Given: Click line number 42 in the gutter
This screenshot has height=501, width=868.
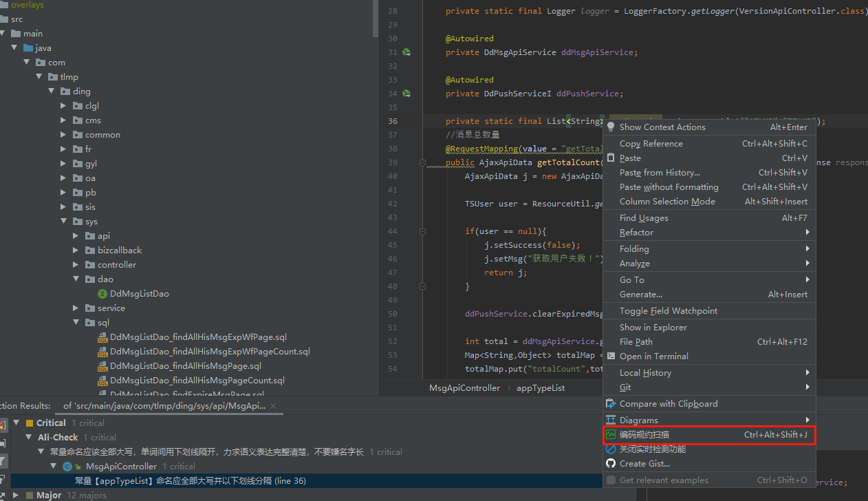Looking at the screenshot, I should click(393, 204).
